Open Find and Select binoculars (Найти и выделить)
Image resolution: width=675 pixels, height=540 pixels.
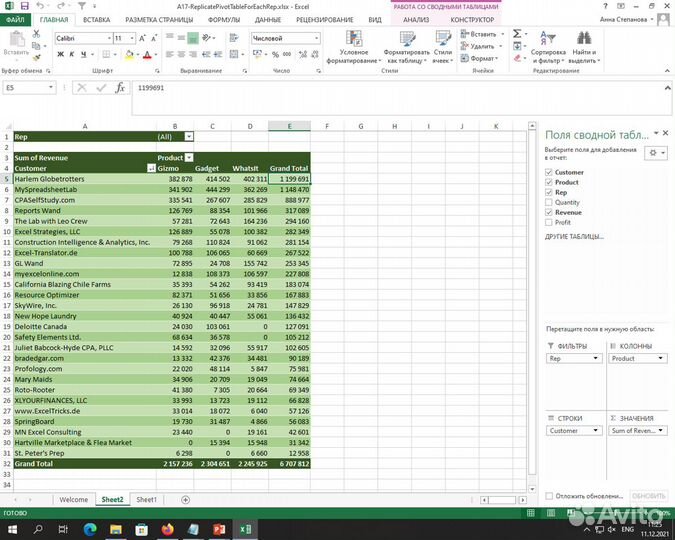coord(584,47)
